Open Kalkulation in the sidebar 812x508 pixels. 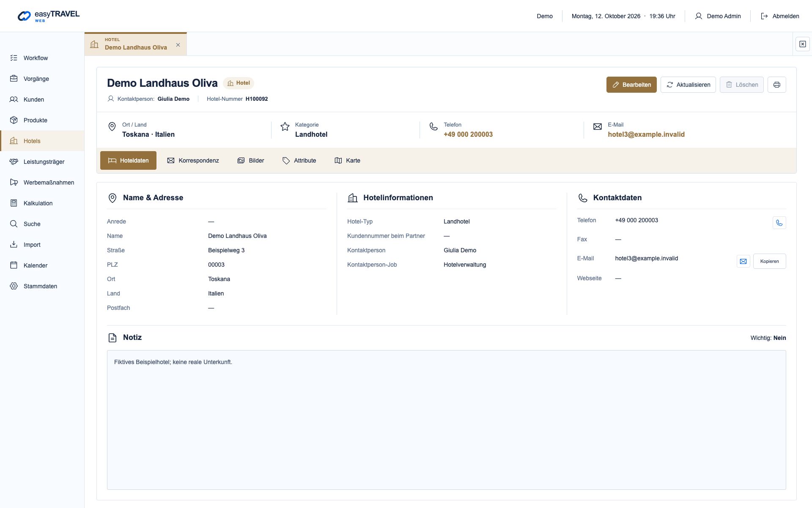tap(42, 203)
